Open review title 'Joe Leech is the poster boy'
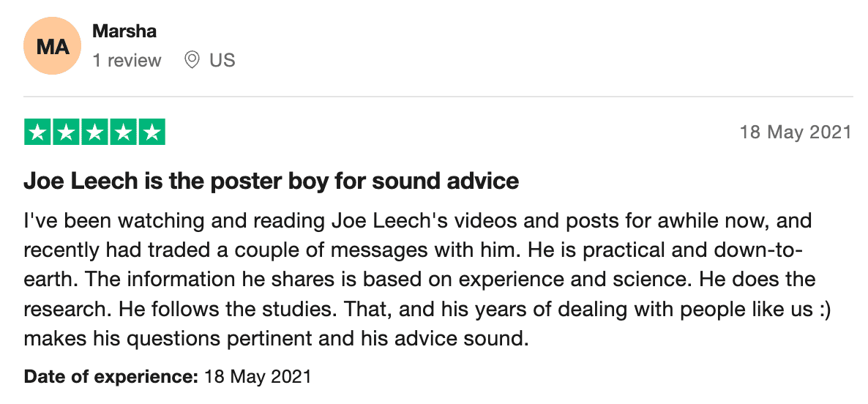This screenshot has width=868, height=404. [x=272, y=181]
